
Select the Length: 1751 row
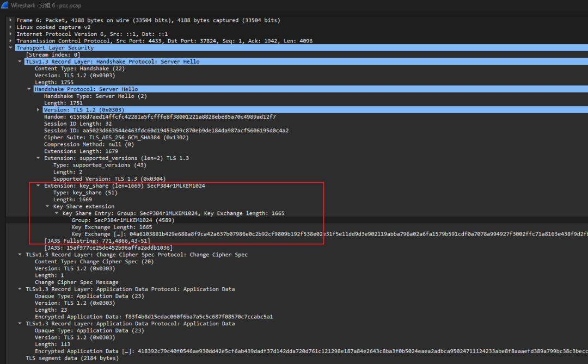pyautogui.click(x=63, y=103)
